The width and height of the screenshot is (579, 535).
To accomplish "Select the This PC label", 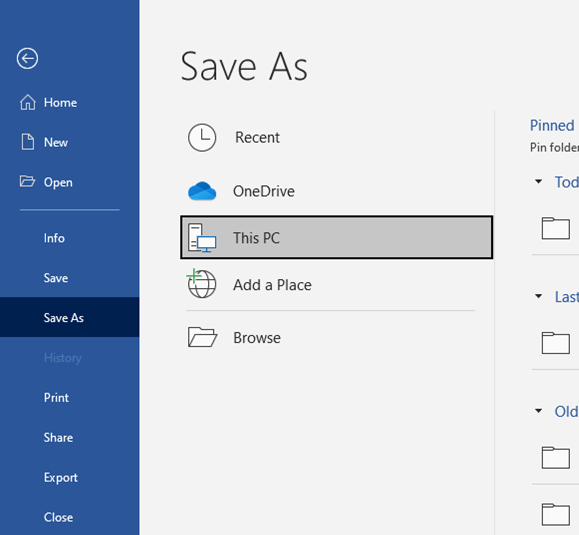I will (256, 238).
